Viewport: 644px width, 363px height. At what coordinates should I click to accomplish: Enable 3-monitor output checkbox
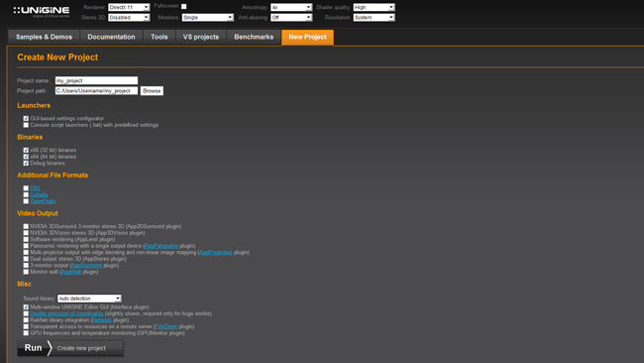[26, 266]
